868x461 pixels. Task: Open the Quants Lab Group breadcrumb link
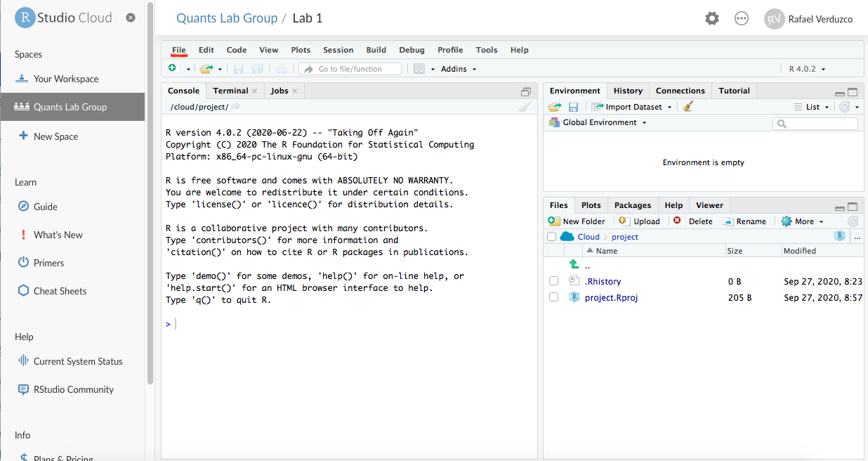click(227, 18)
